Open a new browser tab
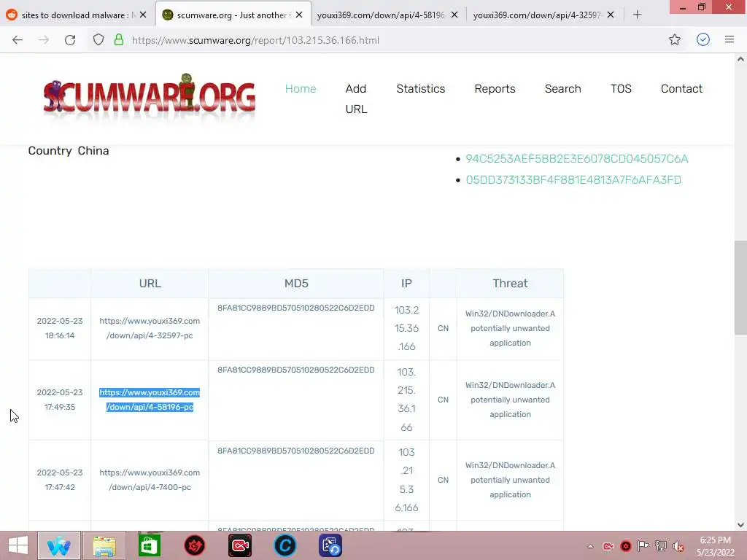The height and width of the screenshot is (560, 747). [638, 15]
